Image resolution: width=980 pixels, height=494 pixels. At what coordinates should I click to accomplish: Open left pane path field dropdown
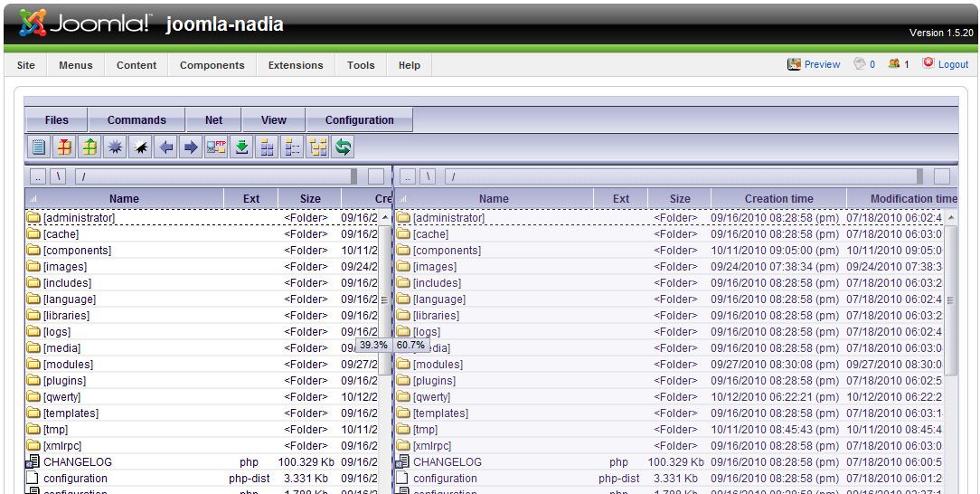pyautogui.click(x=354, y=177)
